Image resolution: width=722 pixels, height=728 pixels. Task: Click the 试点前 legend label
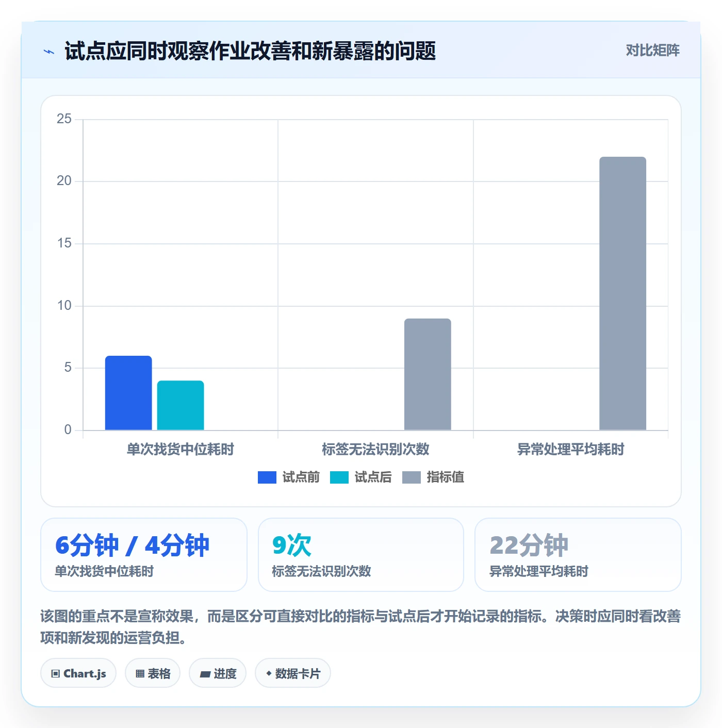(301, 477)
